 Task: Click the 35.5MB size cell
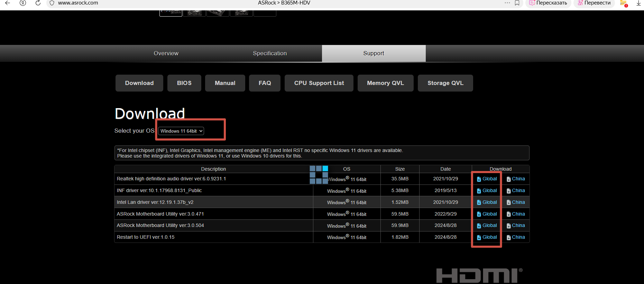pos(400,179)
